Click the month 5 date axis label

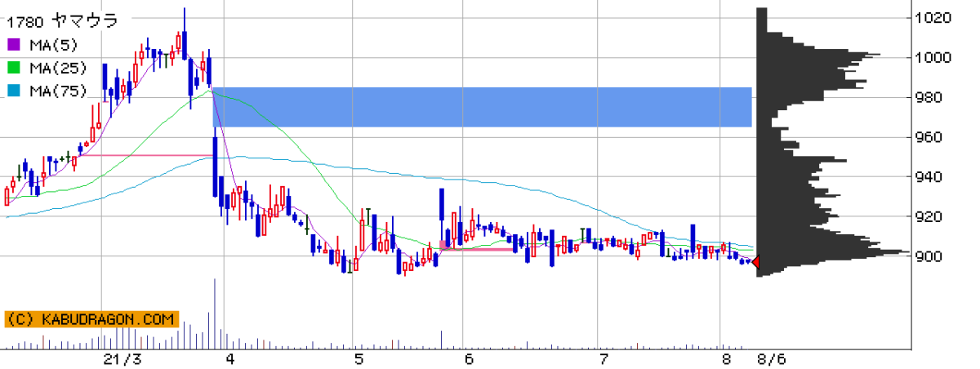[x=359, y=359]
